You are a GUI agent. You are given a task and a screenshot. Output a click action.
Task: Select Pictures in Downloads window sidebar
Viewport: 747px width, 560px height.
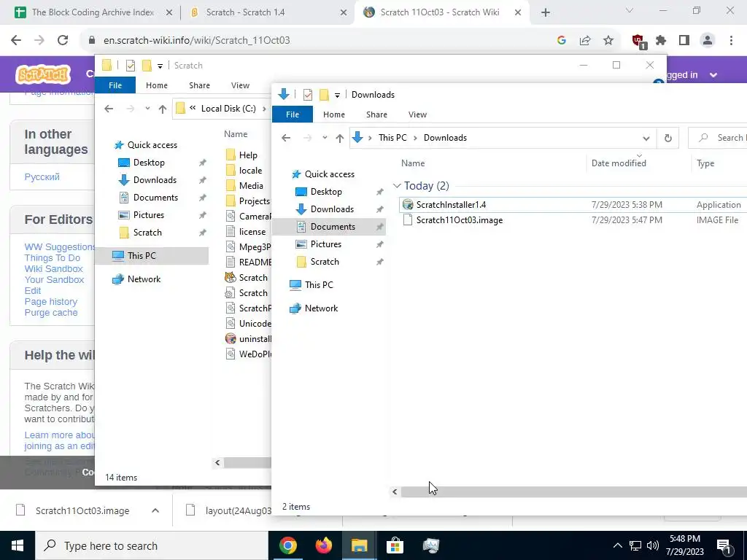coord(326,244)
